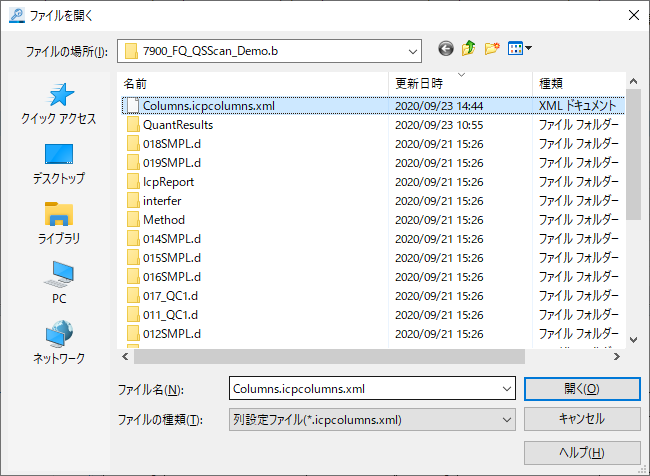650x476 pixels.
Task: Select the QuantResults folder icon
Action: pyautogui.click(x=133, y=125)
